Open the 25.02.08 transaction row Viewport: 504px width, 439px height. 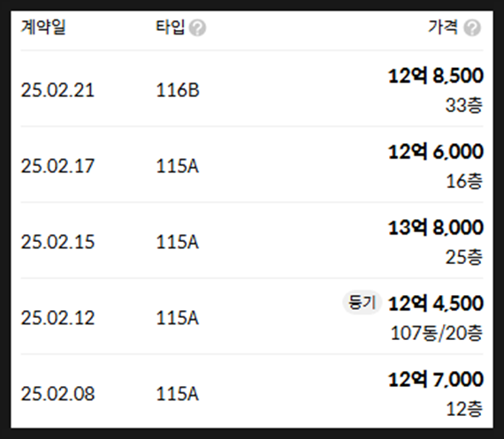point(252,391)
